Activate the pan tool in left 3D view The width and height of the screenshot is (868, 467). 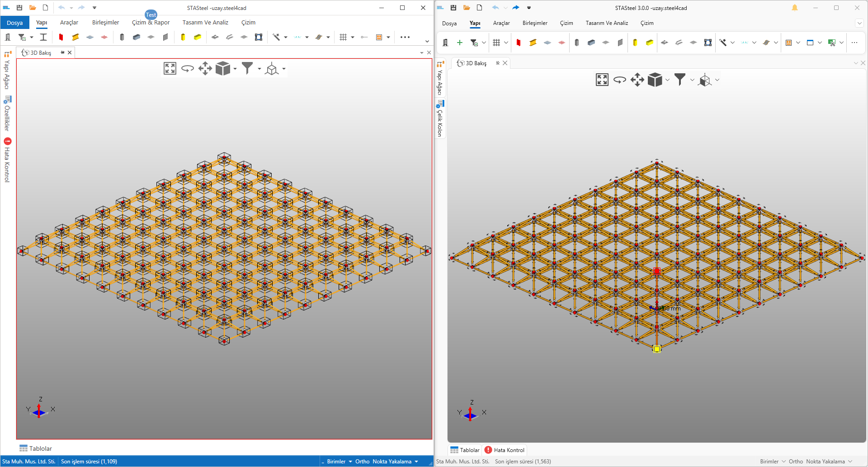(x=205, y=68)
